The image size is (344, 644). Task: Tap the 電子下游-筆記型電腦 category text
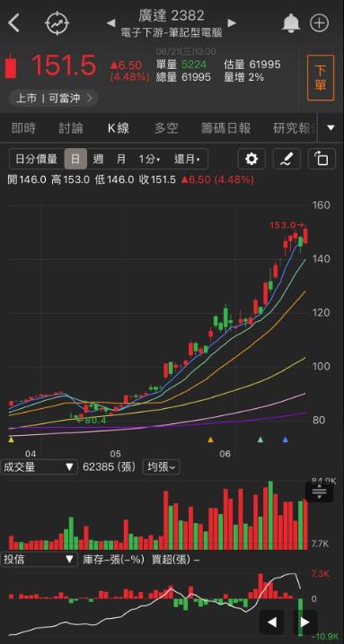(x=172, y=32)
